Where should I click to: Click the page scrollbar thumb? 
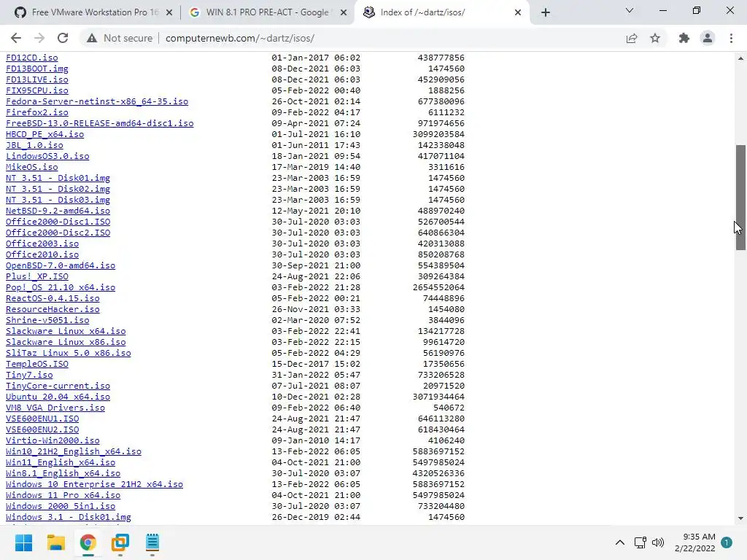click(740, 198)
